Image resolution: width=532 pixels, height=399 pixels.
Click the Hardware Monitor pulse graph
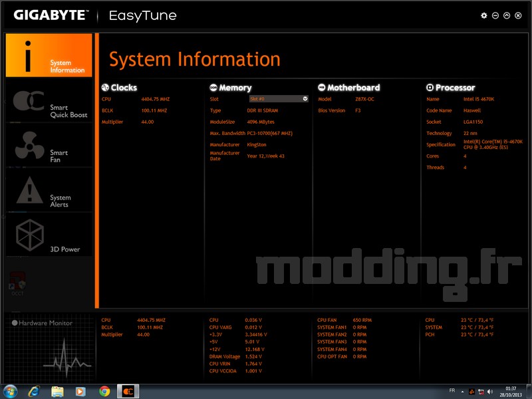pyautogui.click(x=67, y=358)
